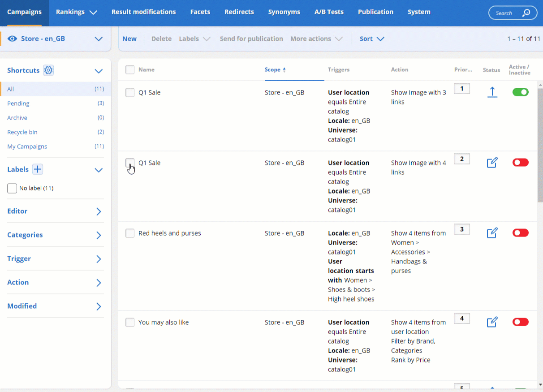Open the Sort dropdown
This screenshot has height=392, width=543.
coord(372,39)
